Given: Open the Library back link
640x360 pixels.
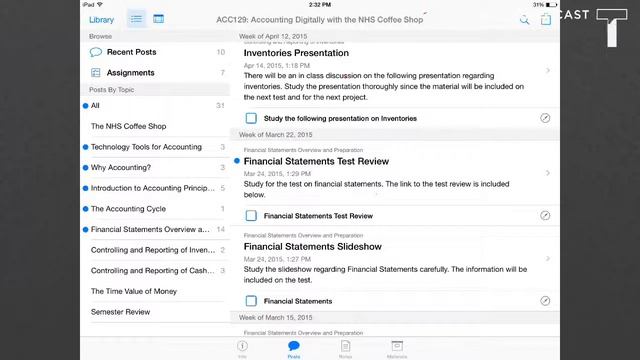Looking at the screenshot, I should [101, 20].
